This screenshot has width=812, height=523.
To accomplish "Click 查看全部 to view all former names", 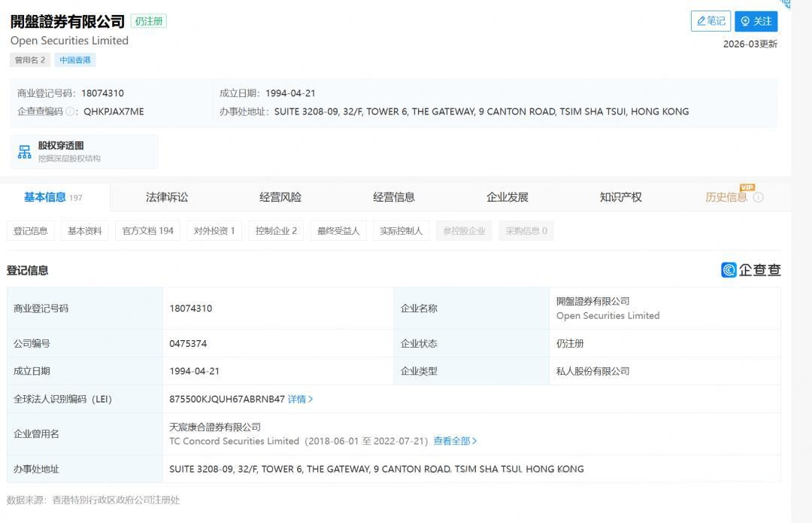I will point(455,441).
